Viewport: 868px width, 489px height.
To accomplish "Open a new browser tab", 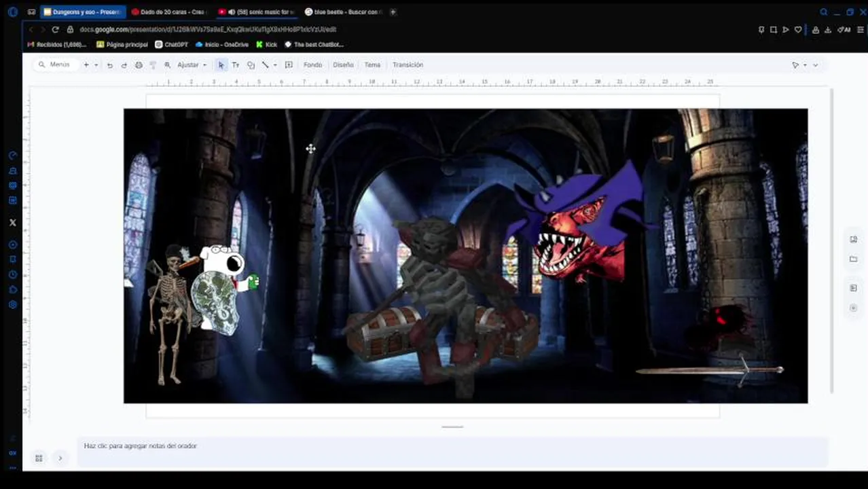I will pyautogui.click(x=393, y=12).
